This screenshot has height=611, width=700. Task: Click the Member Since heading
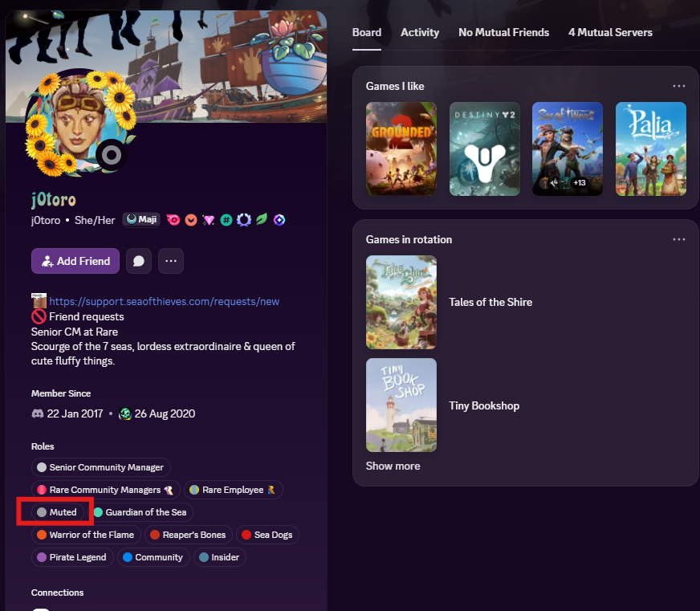[61, 393]
